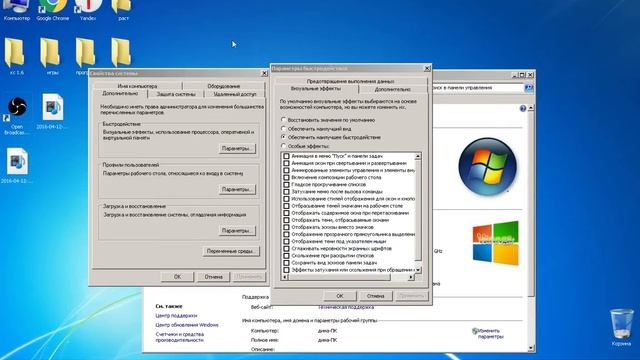
Task: Open the Переменные среды button
Action: (231, 251)
